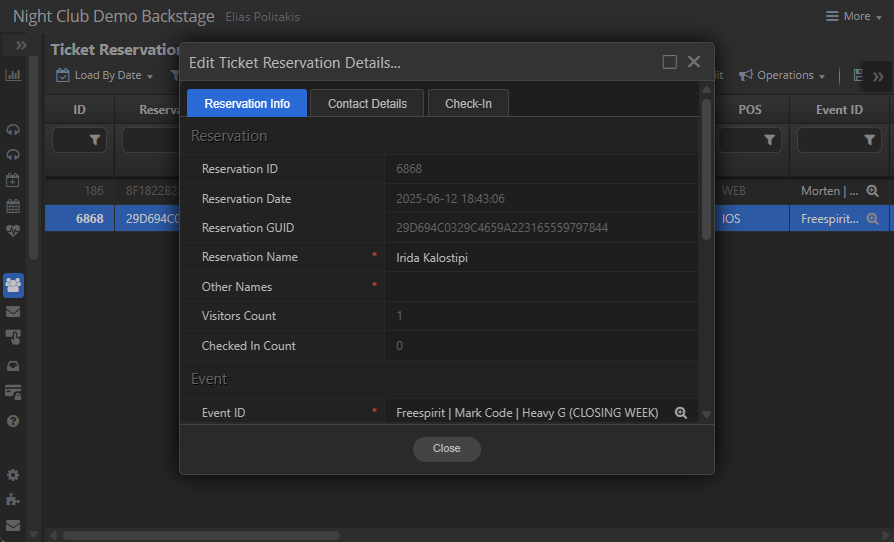Open the hand-pointer touch sidebar icon
The width and height of the screenshot is (894, 542).
click(x=13, y=337)
